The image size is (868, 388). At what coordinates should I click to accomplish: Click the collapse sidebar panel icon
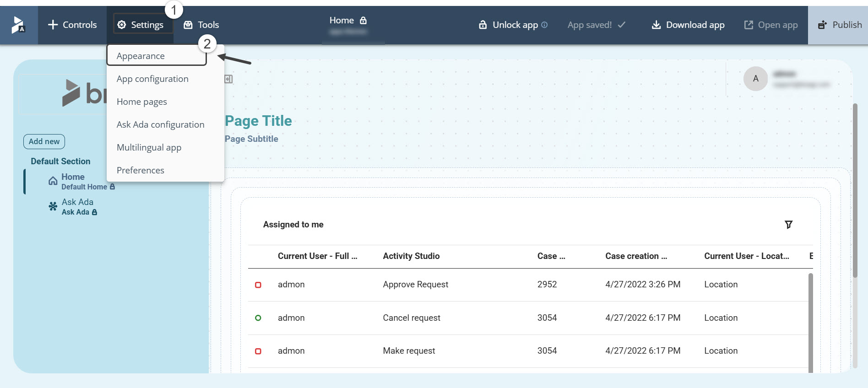228,79
